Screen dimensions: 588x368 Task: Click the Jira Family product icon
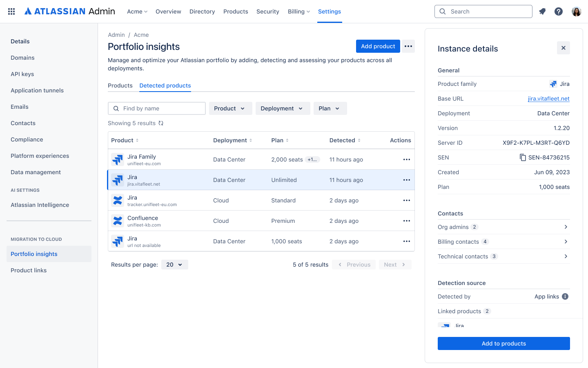click(118, 159)
